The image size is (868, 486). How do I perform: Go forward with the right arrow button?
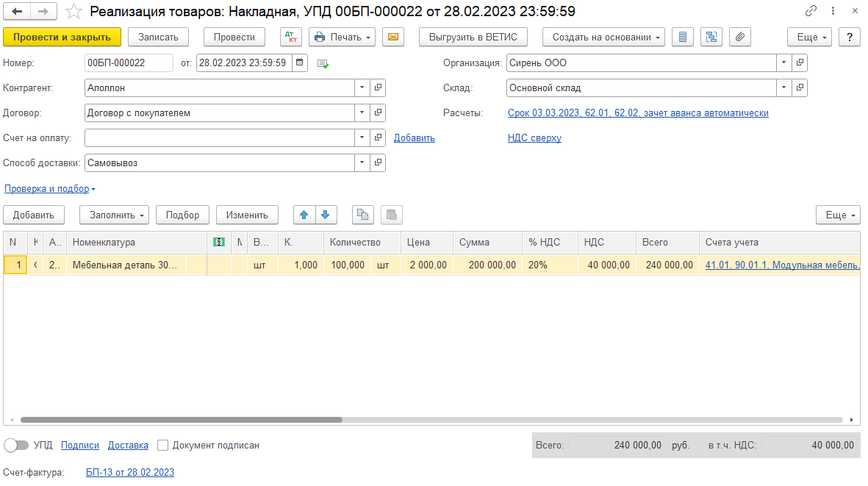click(x=44, y=11)
